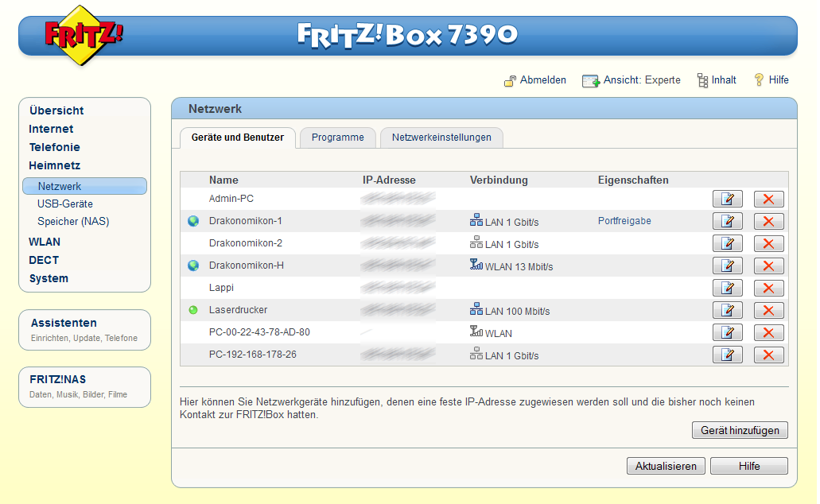Viewport: 820px width, 504px height.
Task: Open the WLAN menu
Action: click(x=45, y=242)
